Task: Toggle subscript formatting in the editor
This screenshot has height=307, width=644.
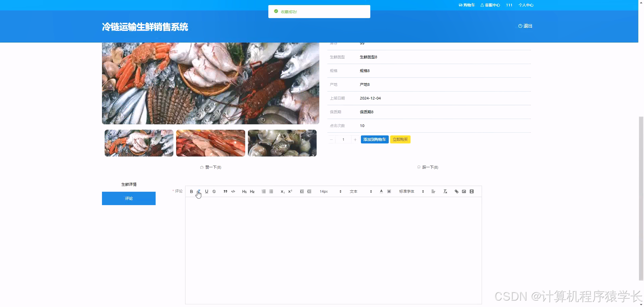Action: [x=282, y=191]
